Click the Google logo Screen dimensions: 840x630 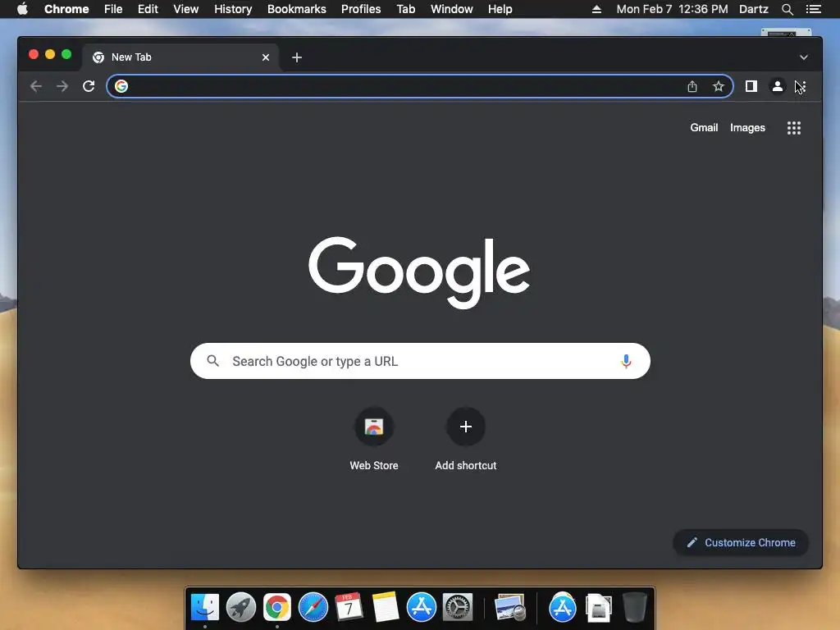[419, 272]
